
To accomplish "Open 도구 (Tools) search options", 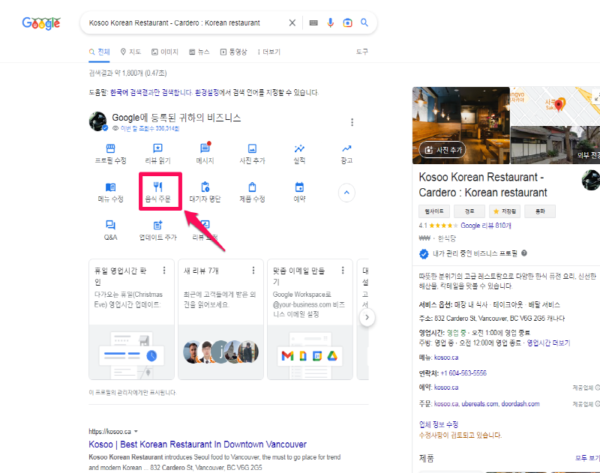I will click(x=362, y=51).
